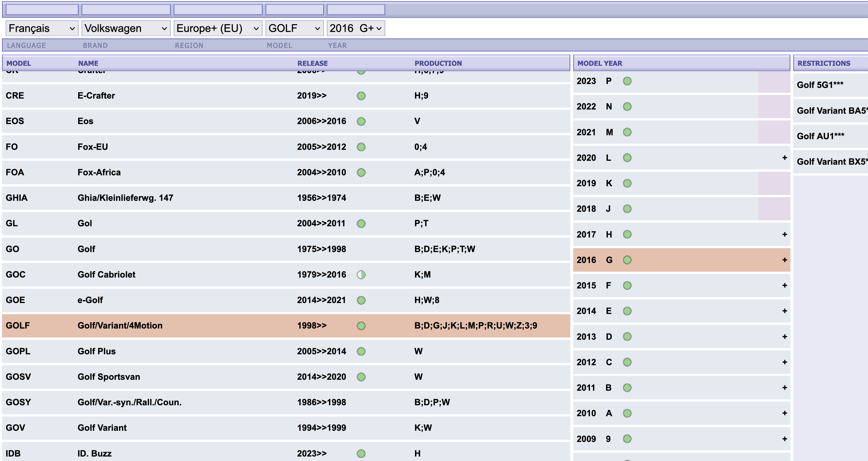Expand the plus sign for year 2015

785,285
